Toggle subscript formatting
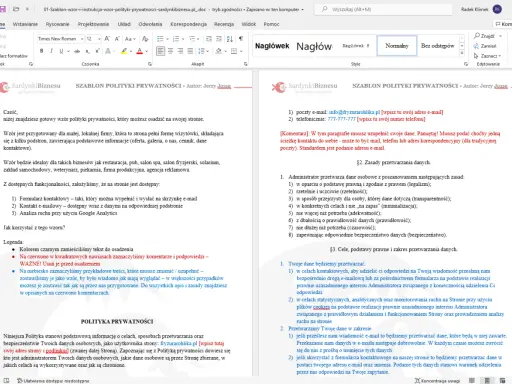The image size is (512, 384). (x=87, y=51)
